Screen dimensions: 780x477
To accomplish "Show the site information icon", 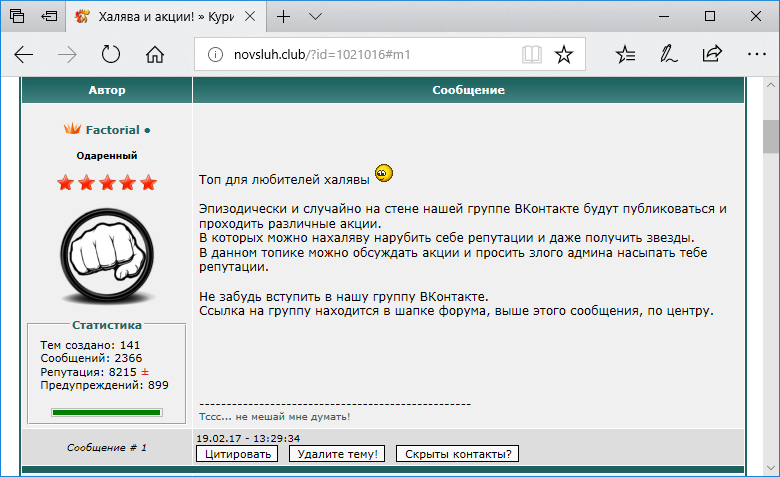I will pos(213,54).
